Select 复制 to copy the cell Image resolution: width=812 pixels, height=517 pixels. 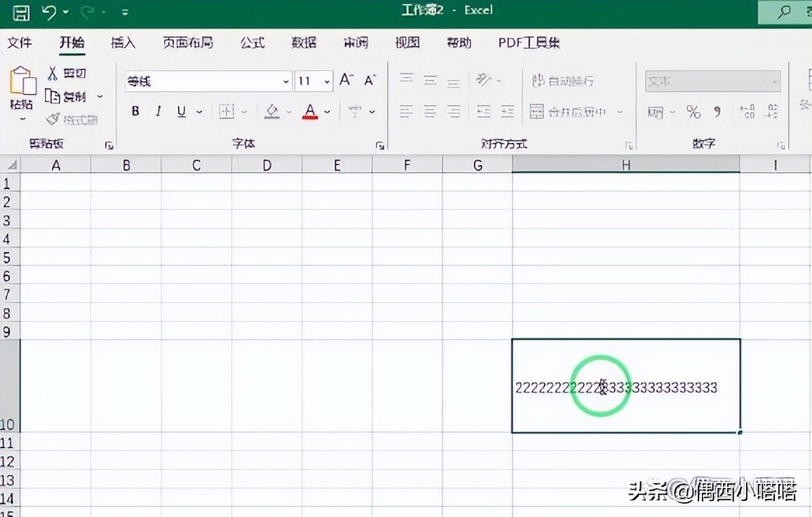[x=73, y=96]
